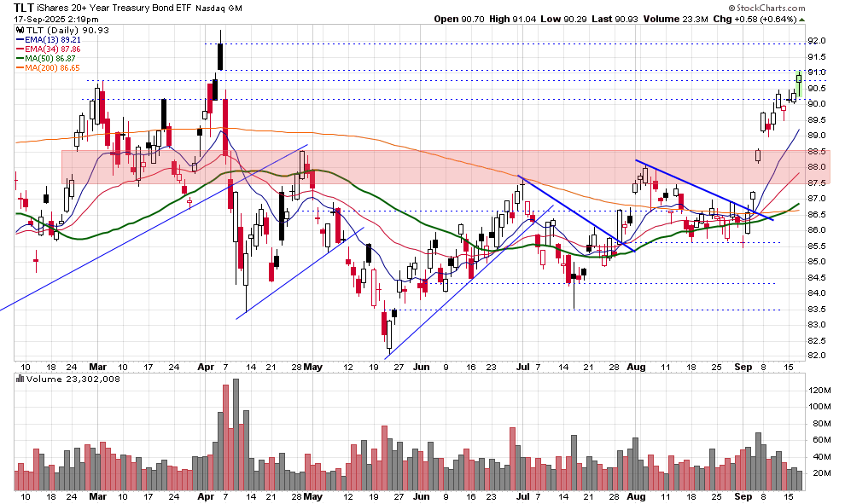
Task: Click the candlestick icon beside TLT (Daily)
Action: pyautogui.click(x=20, y=28)
